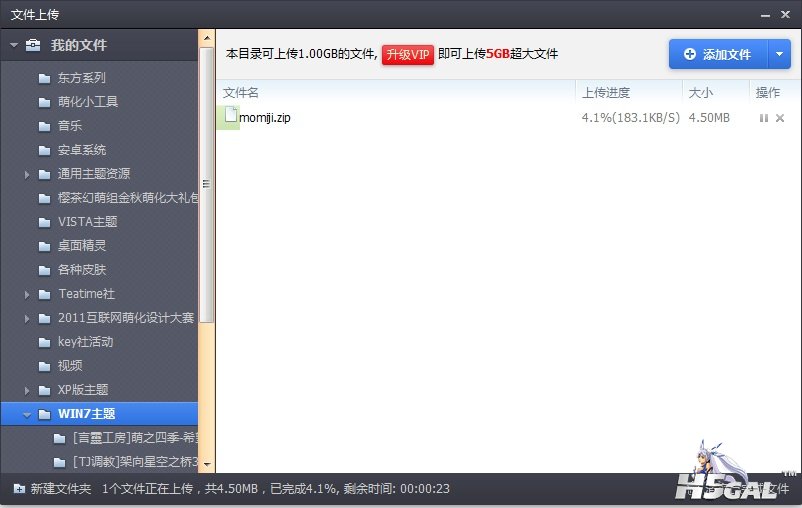Click the 升级VIP button
The width and height of the screenshot is (802, 508).
click(x=408, y=54)
